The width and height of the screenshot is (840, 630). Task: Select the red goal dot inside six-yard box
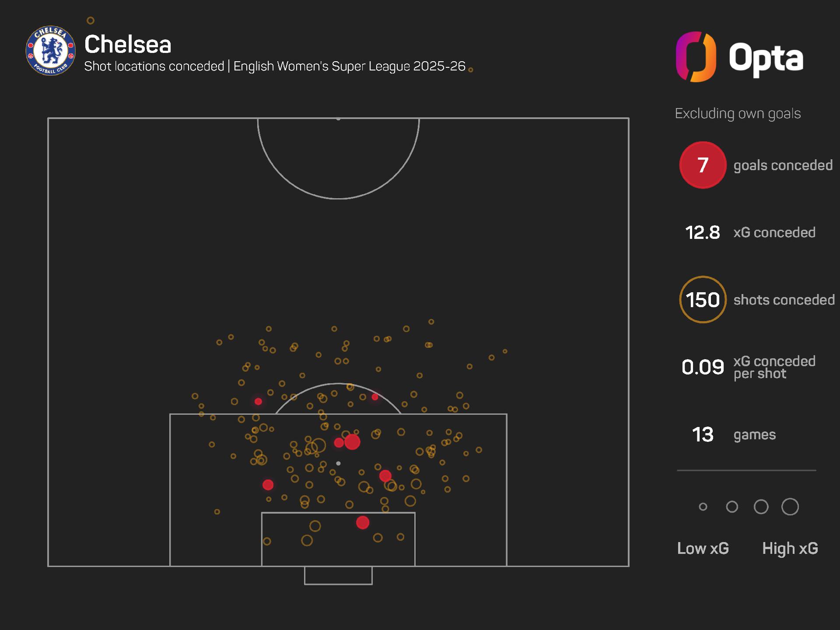(x=363, y=522)
